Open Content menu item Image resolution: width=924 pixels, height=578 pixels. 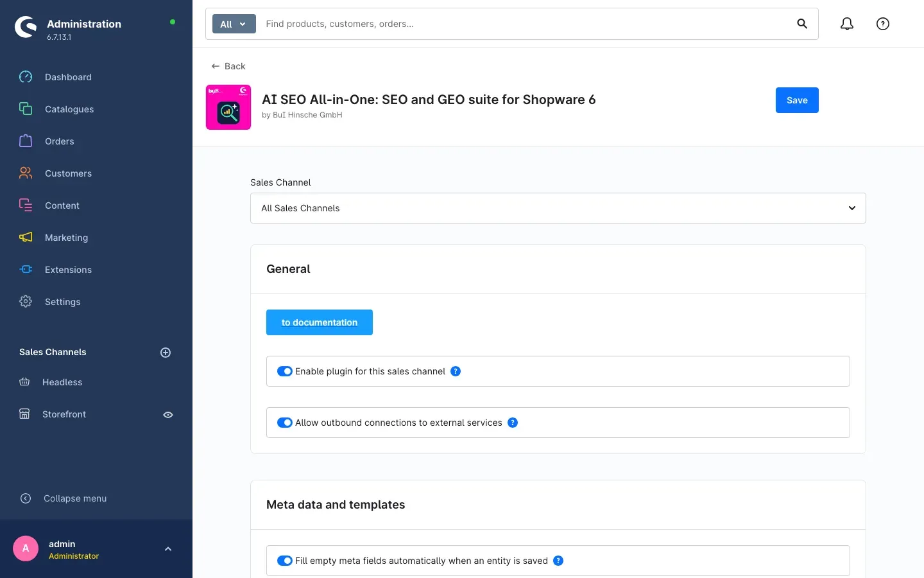point(62,206)
